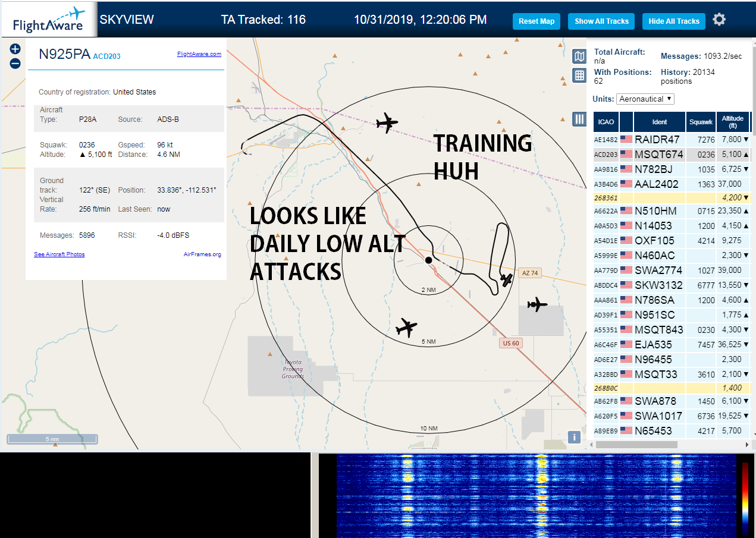This screenshot has width=756, height=538.
Task: Open the map layer selector icon
Action: coord(579,56)
